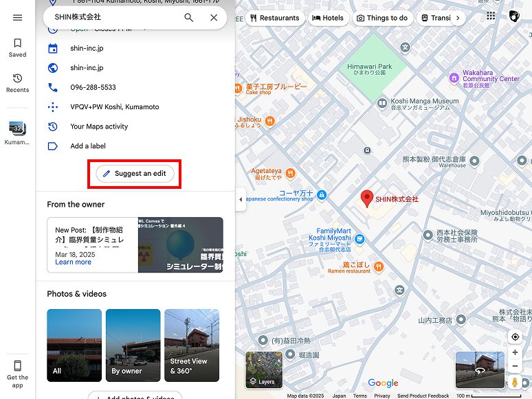
Task: Filter map by Restaurants chip
Action: coord(275,18)
